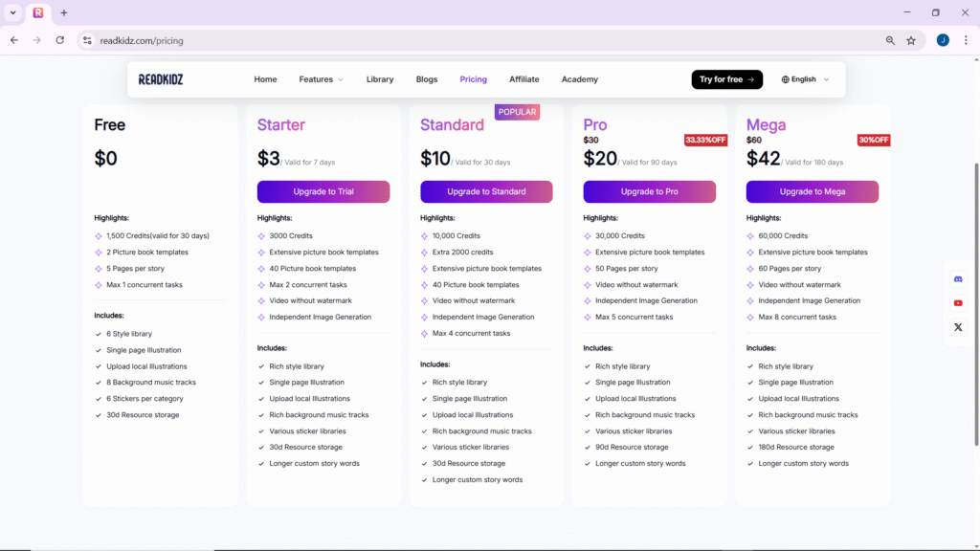
Task: Open the Library nav item
Action: point(380,79)
